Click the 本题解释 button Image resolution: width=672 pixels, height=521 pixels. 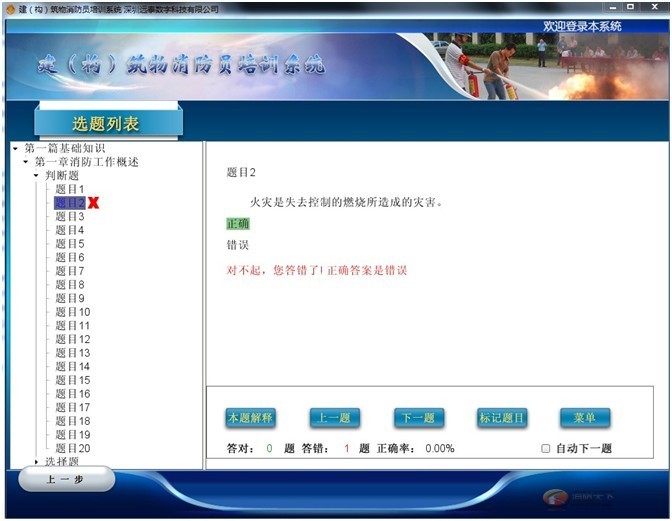(250, 418)
